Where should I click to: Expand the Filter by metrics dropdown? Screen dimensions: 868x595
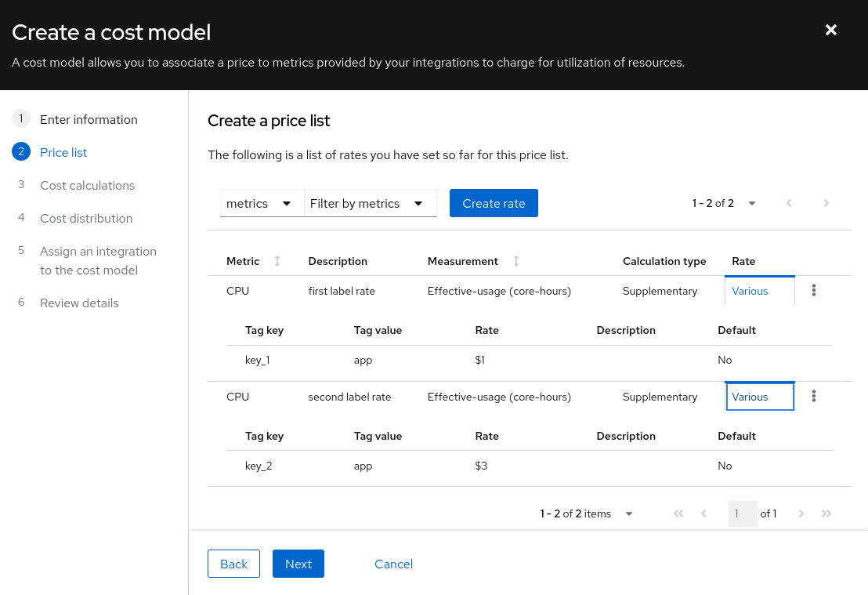point(370,203)
